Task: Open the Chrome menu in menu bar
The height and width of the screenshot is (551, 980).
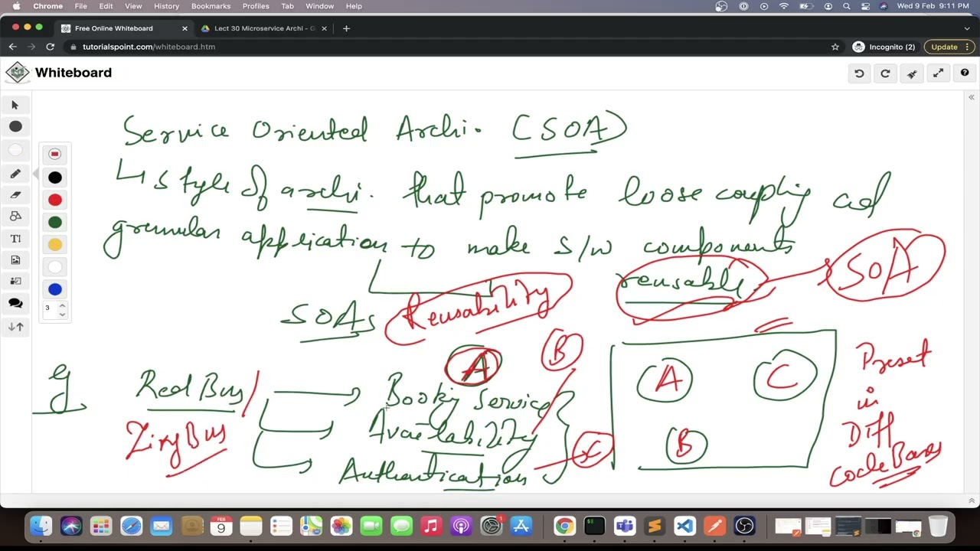Action: click(x=47, y=6)
